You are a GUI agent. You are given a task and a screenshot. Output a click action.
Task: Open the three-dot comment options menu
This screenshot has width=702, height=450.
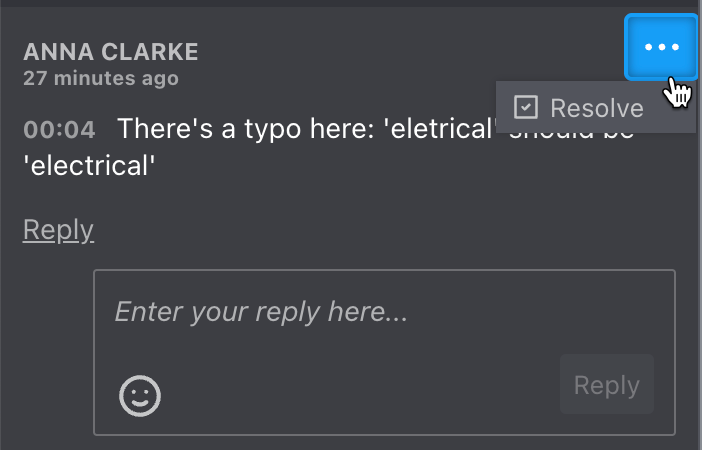pos(661,47)
